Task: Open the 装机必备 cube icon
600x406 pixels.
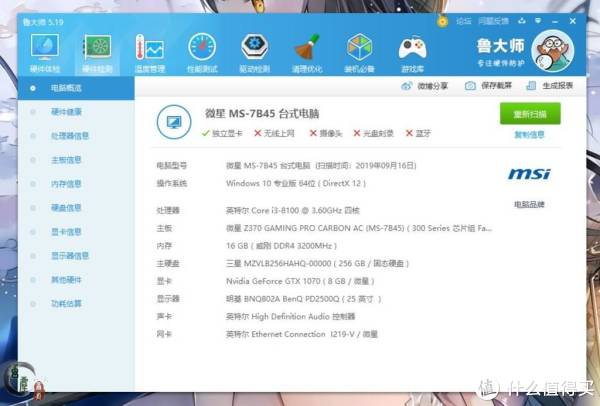Action: click(x=359, y=52)
